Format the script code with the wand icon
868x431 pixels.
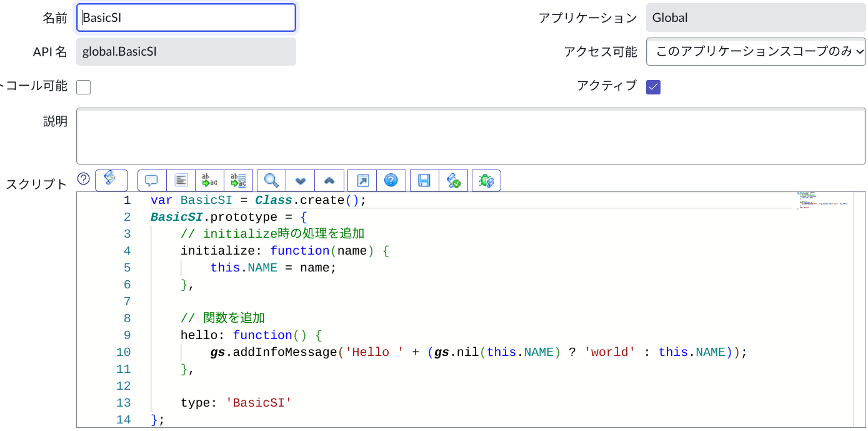(111, 180)
